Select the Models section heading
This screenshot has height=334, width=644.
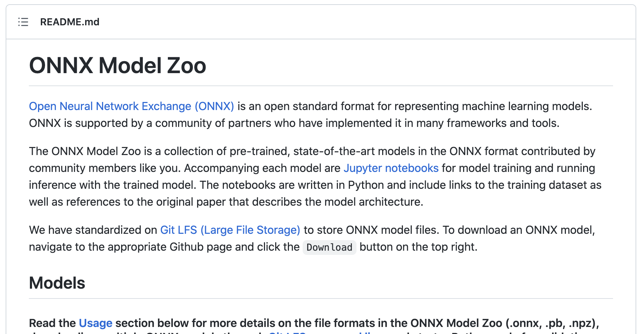tap(57, 283)
